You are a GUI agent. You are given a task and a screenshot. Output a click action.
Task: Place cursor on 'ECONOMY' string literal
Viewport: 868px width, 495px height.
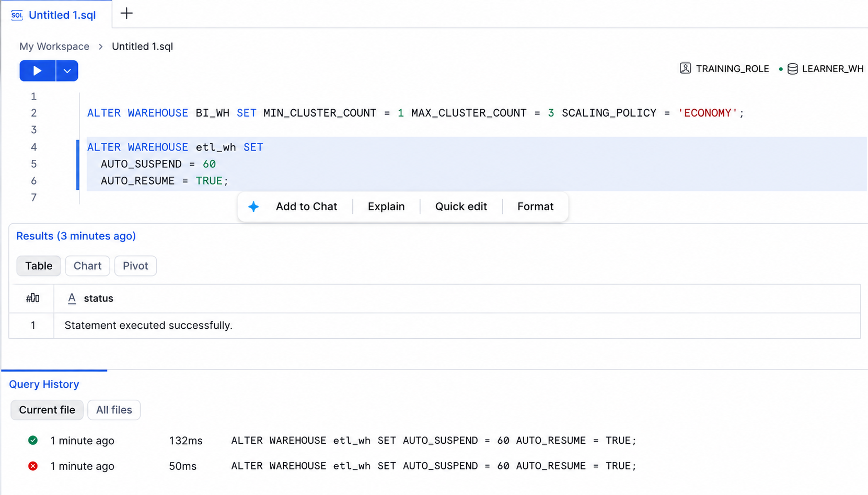point(708,113)
